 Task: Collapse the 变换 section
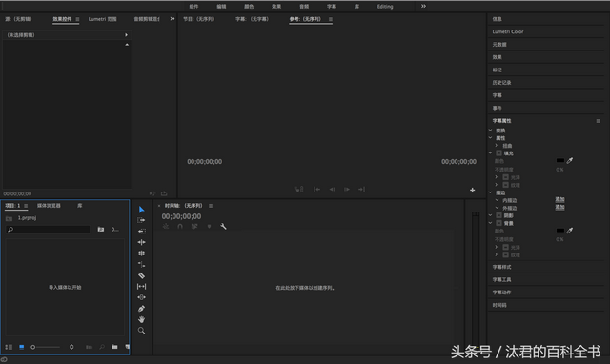[491, 130]
